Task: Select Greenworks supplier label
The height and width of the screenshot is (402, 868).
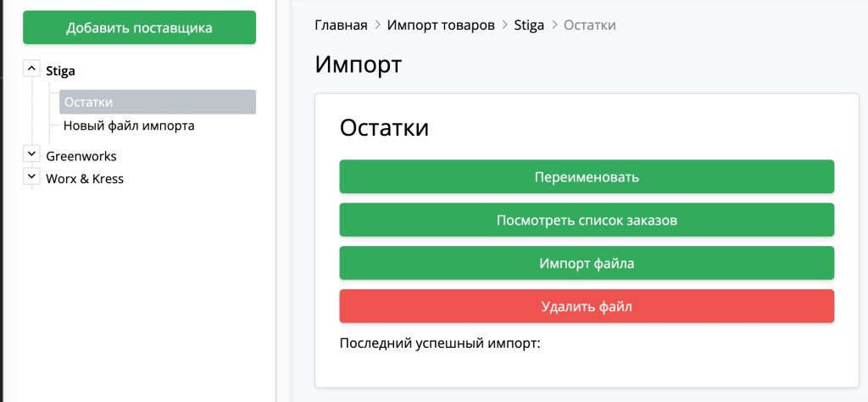Action: point(81,156)
